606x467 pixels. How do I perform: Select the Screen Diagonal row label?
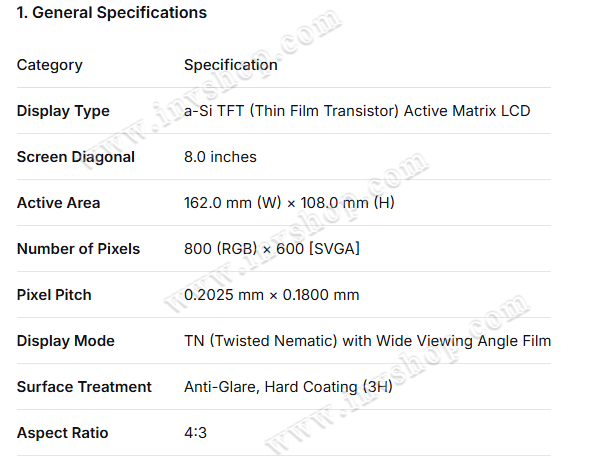coord(76,157)
